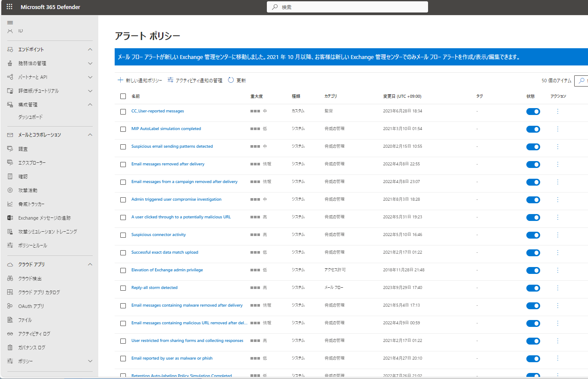Open Email reported by user as malware or phish
The height and width of the screenshot is (379, 588).
172,358
